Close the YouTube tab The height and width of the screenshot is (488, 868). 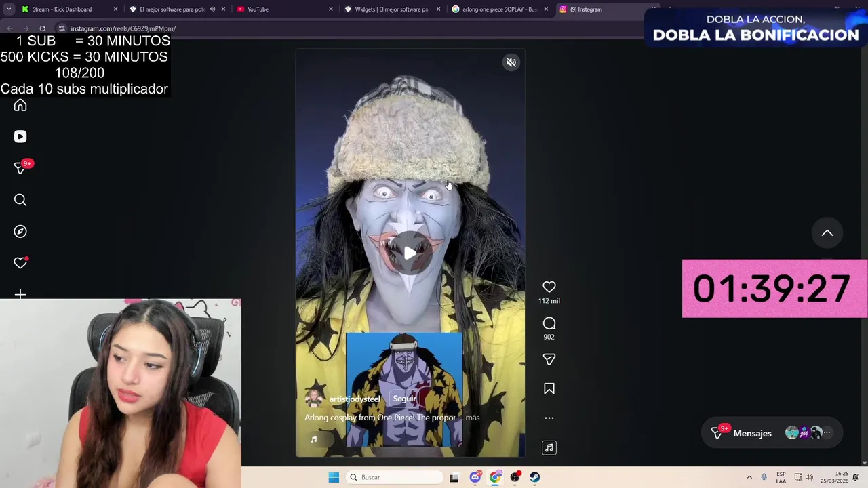coord(331,9)
